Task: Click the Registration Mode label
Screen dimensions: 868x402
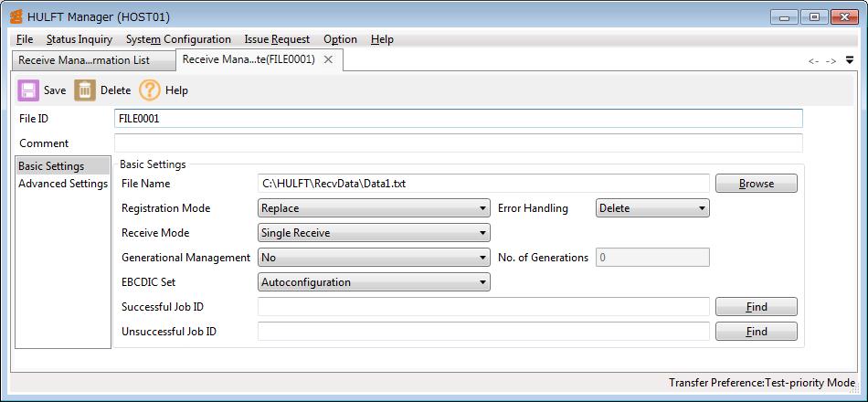Action: [166, 208]
